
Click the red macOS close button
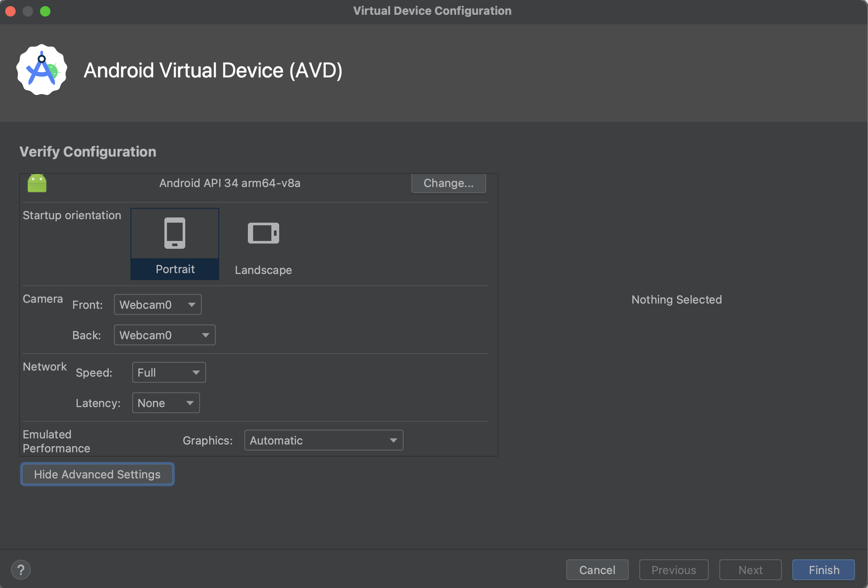coord(10,11)
